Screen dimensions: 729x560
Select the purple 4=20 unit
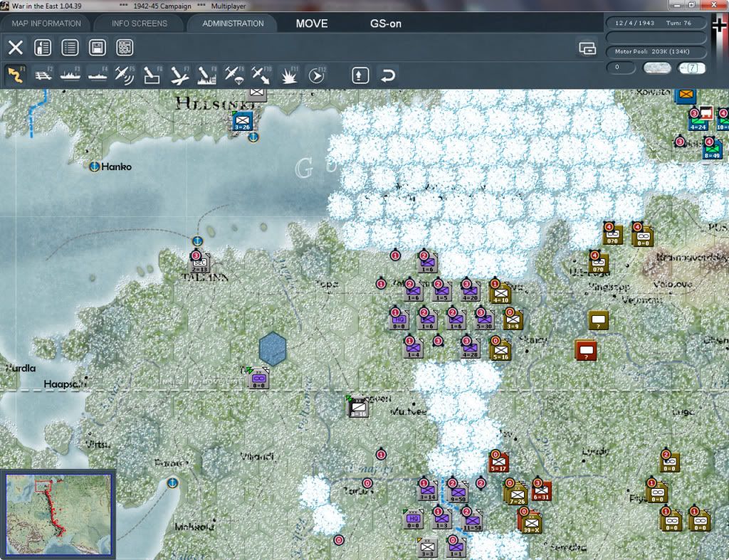tap(470, 291)
